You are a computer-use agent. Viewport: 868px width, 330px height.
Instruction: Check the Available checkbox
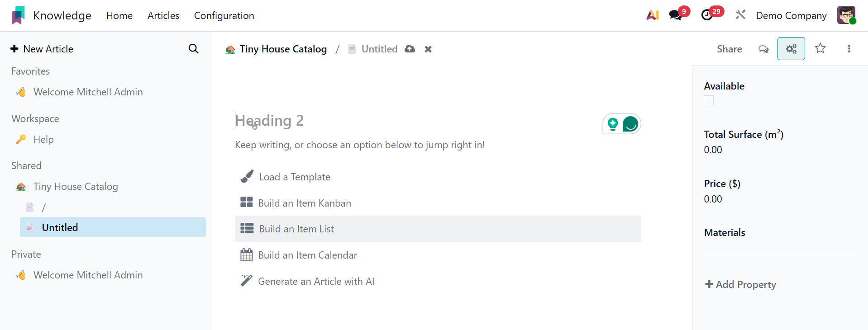[709, 101]
